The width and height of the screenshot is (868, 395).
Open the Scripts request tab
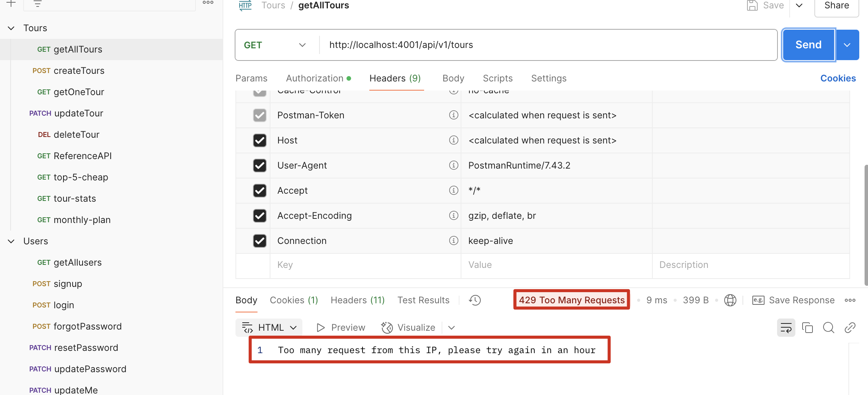pyautogui.click(x=498, y=78)
